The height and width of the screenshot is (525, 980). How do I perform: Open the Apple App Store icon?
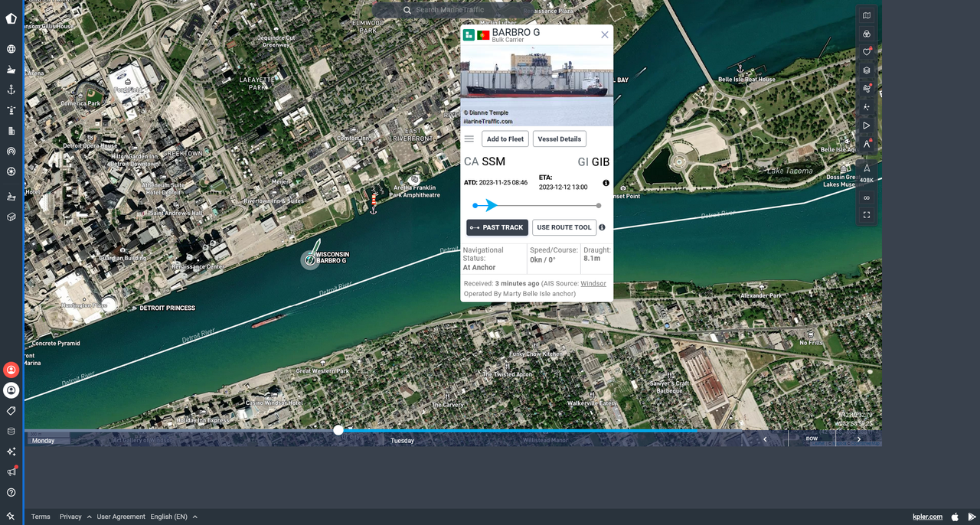click(x=955, y=517)
